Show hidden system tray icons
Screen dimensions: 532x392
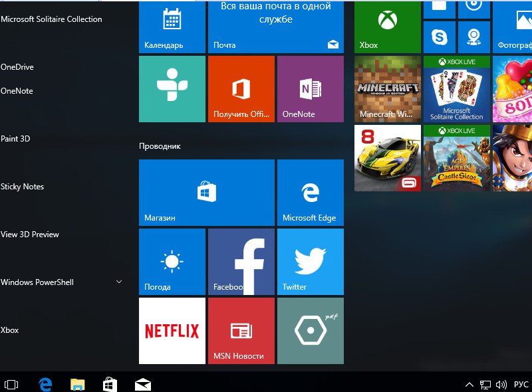[469, 385]
